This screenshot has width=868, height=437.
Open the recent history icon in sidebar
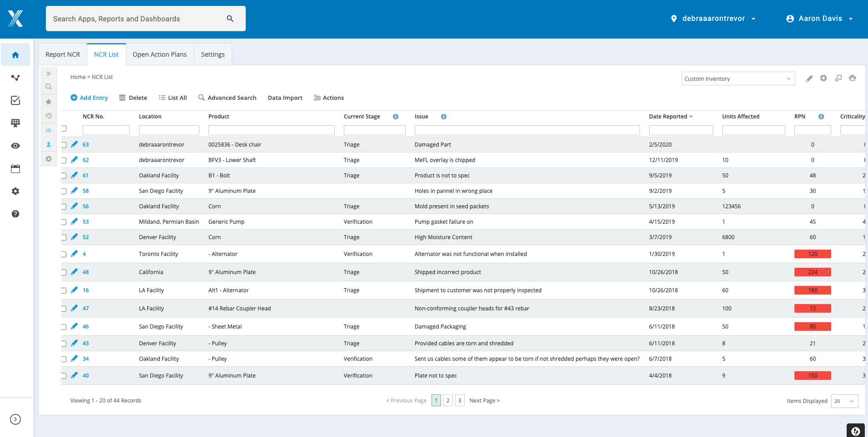tap(49, 116)
